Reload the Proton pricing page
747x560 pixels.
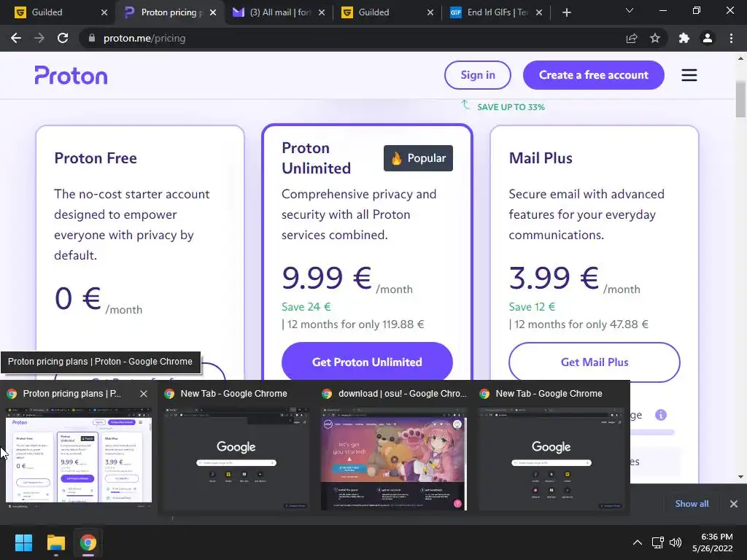click(x=63, y=38)
